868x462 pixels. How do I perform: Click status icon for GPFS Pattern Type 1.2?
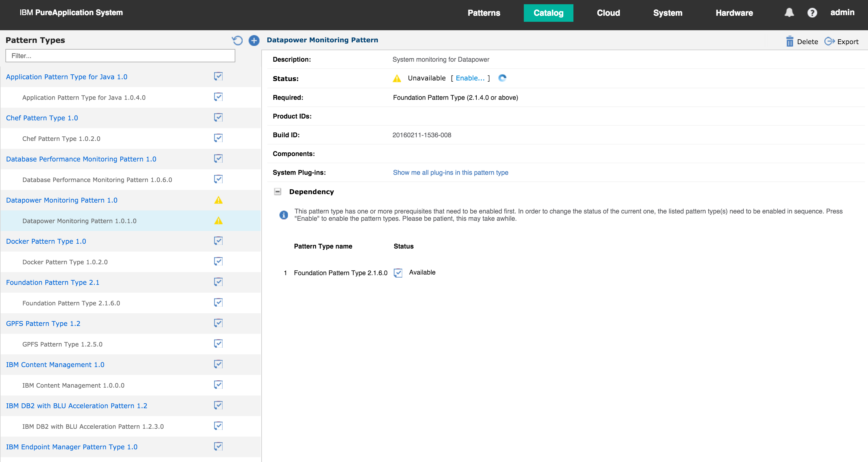218,323
